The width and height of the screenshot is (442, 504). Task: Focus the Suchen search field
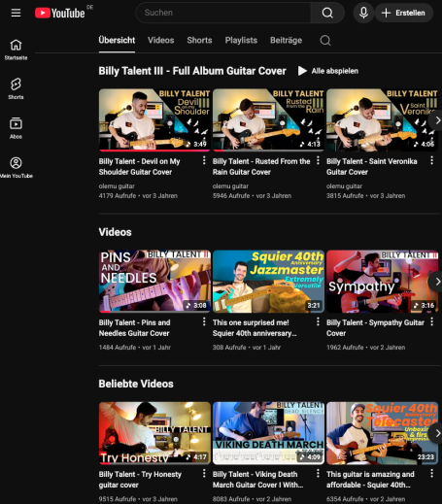click(x=223, y=13)
